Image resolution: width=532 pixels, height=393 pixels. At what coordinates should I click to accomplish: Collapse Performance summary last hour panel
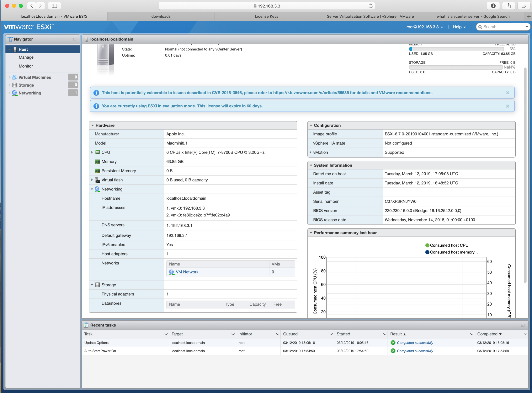coord(311,233)
